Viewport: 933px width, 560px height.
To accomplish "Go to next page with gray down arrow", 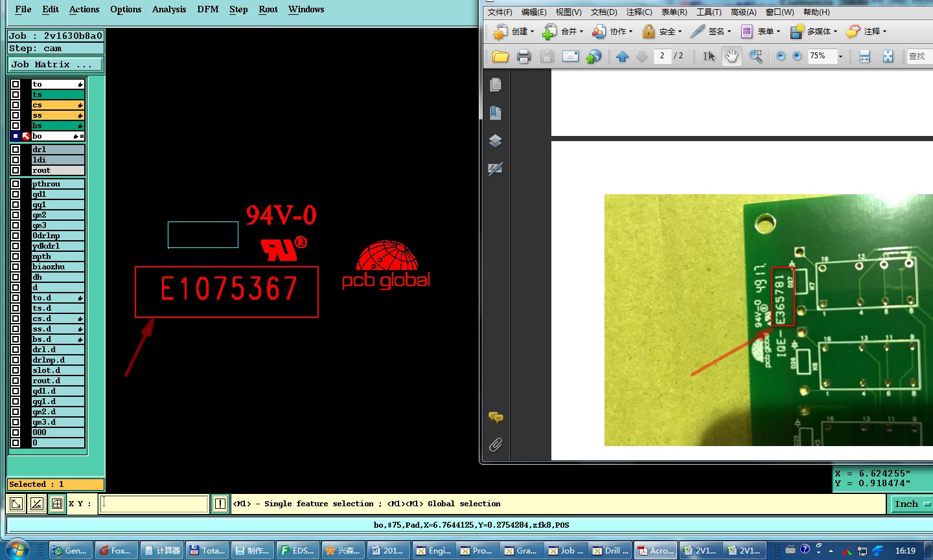I will point(642,56).
